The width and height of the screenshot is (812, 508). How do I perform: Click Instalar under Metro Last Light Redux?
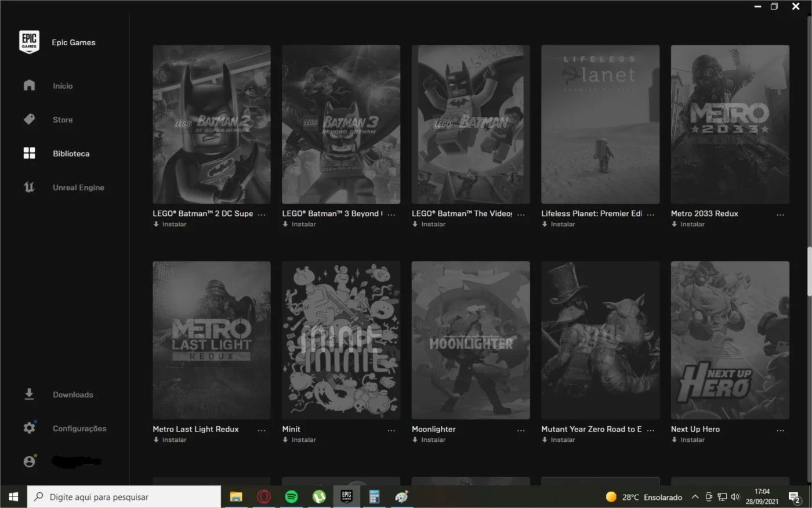tap(170, 439)
